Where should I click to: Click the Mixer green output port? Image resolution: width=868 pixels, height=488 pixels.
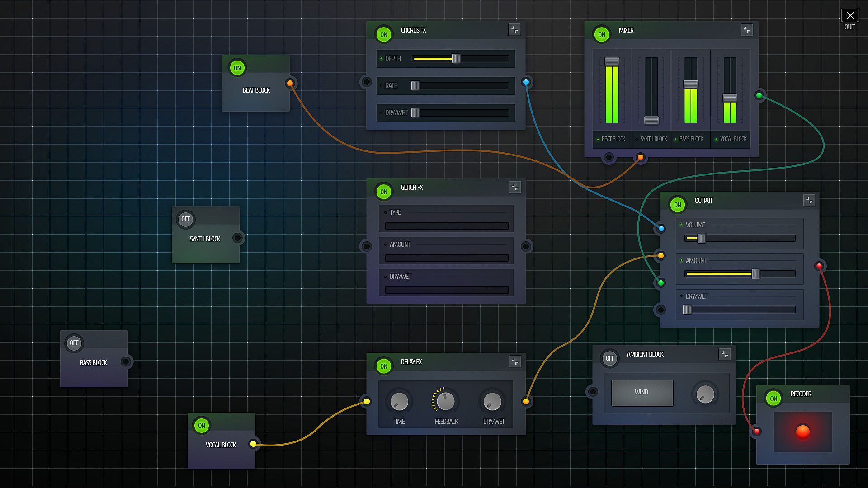coord(759,95)
